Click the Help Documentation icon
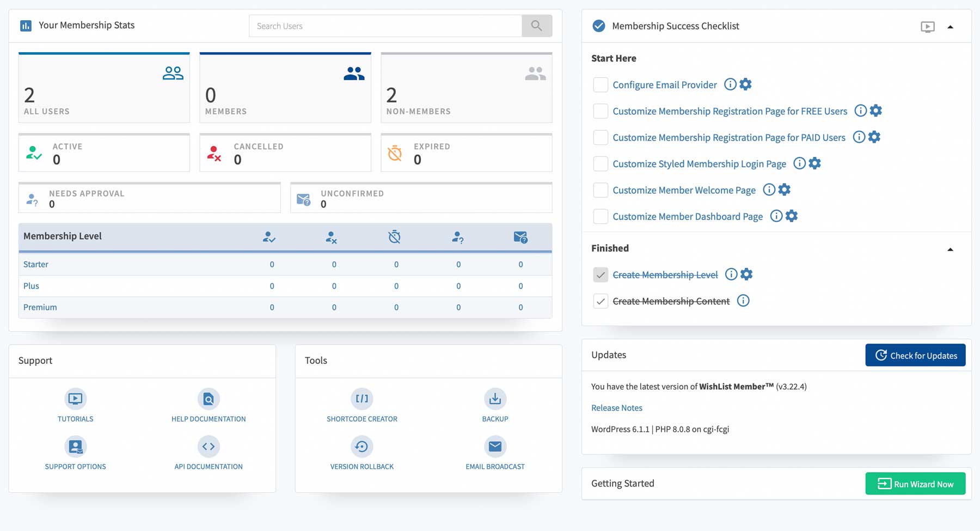The image size is (980, 531). (209, 399)
